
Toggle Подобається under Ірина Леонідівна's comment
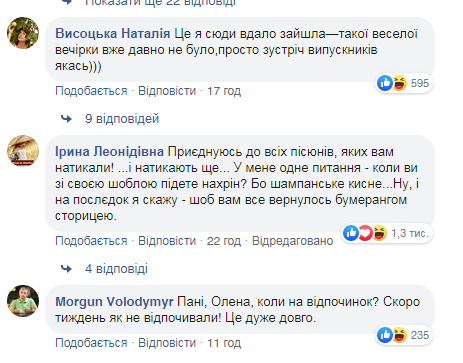pyautogui.click(x=91, y=241)
